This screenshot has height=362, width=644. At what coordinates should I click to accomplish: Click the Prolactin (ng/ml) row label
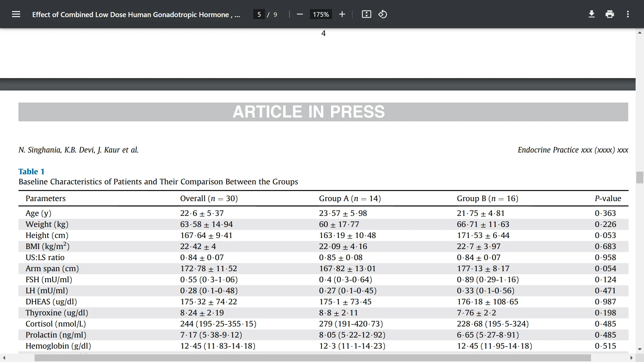(56, 335)
